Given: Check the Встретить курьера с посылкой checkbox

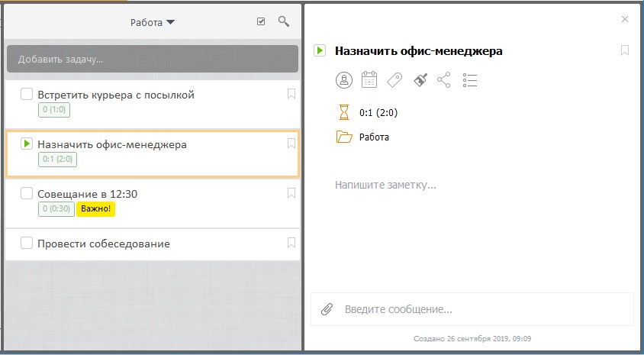Looking at the screenshot, I should pyautogui.click(x=27, y=94).
